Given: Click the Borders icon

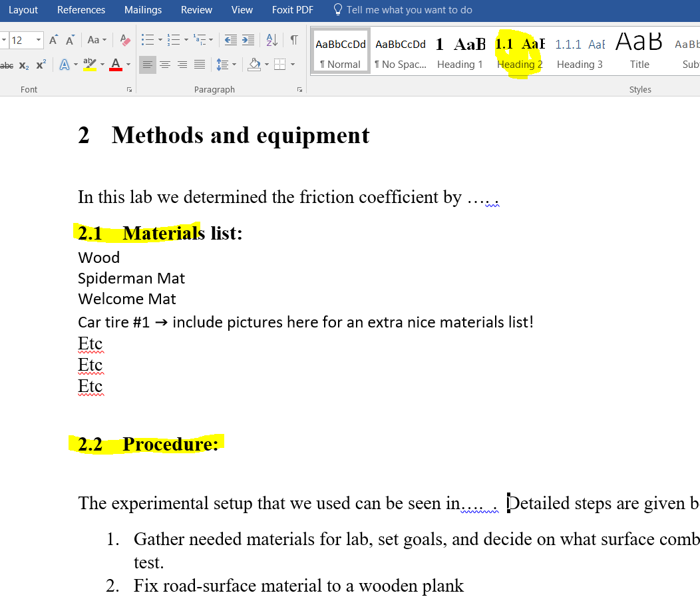Looking at the screenshot, I should (280, 65).
